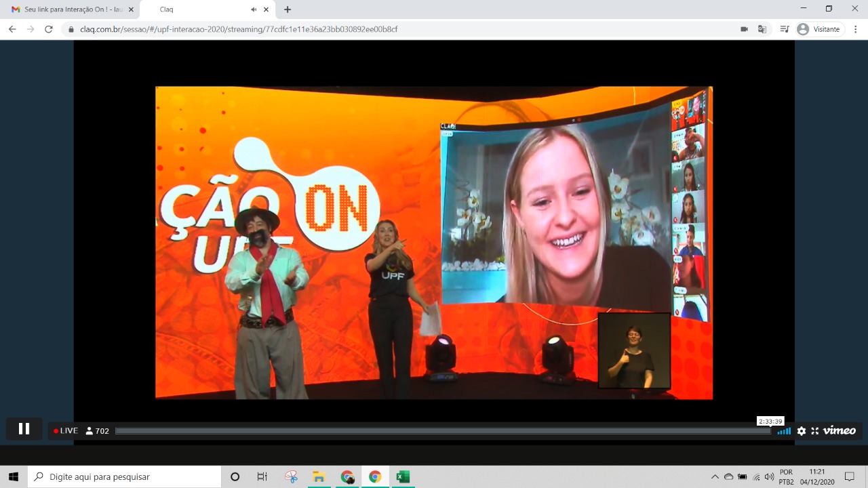
Task: Close the Claq tab
Action: [x=267, y=9]
